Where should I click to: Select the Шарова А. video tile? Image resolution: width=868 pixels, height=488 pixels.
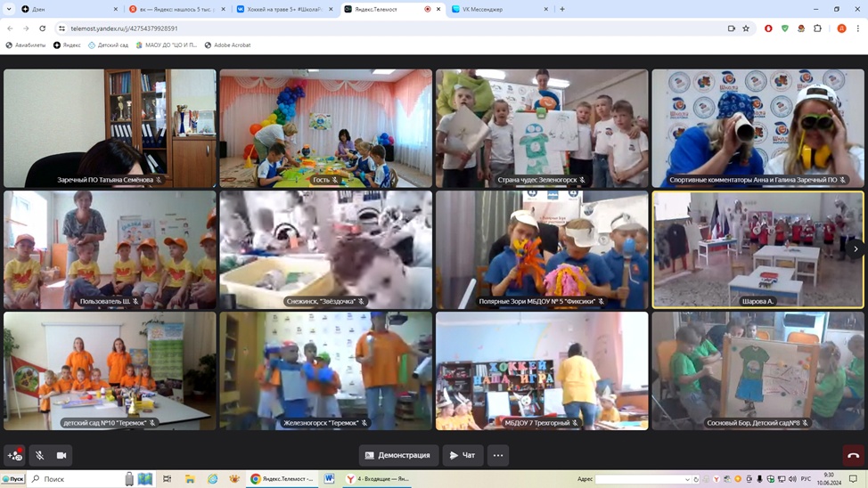[757, 249]
